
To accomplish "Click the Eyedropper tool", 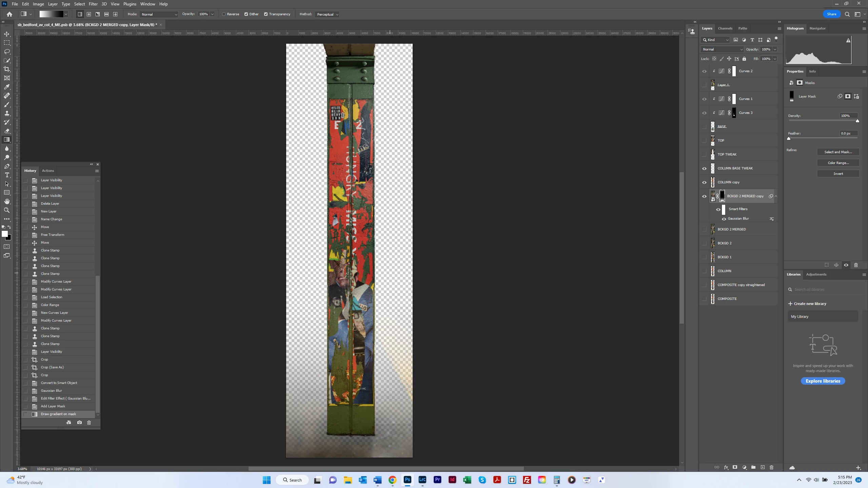I will 7,87.
